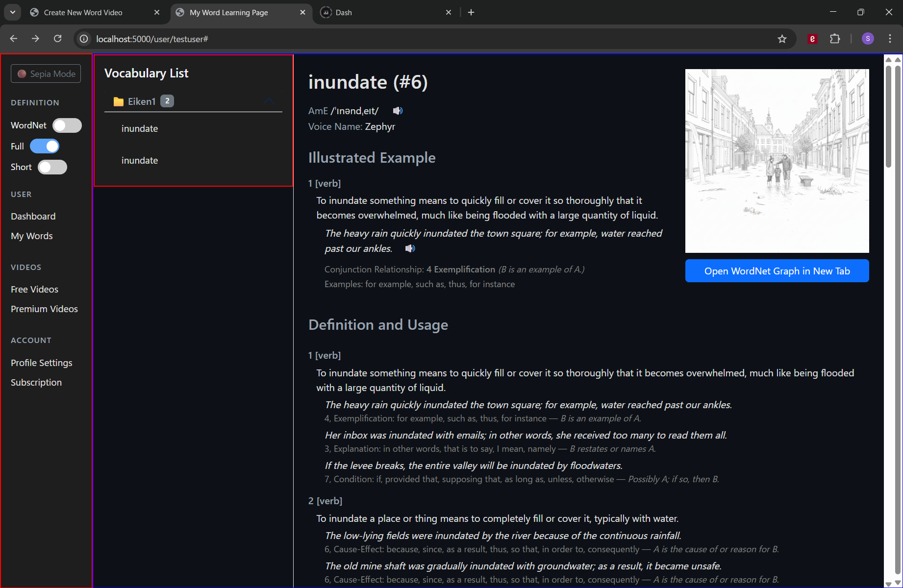Click the user profile avatar icon
The width and height of the screenshot is (903, 588).
868,39
